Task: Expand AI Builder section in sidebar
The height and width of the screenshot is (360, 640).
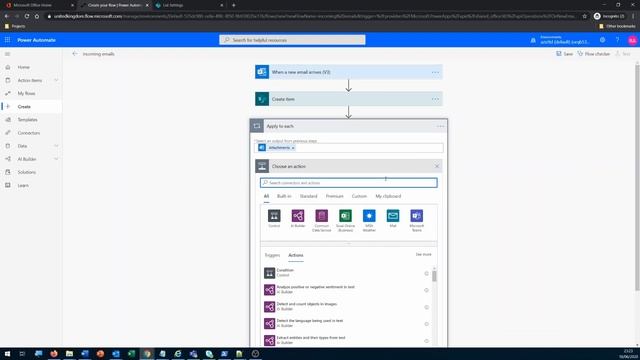Action: 56,159
